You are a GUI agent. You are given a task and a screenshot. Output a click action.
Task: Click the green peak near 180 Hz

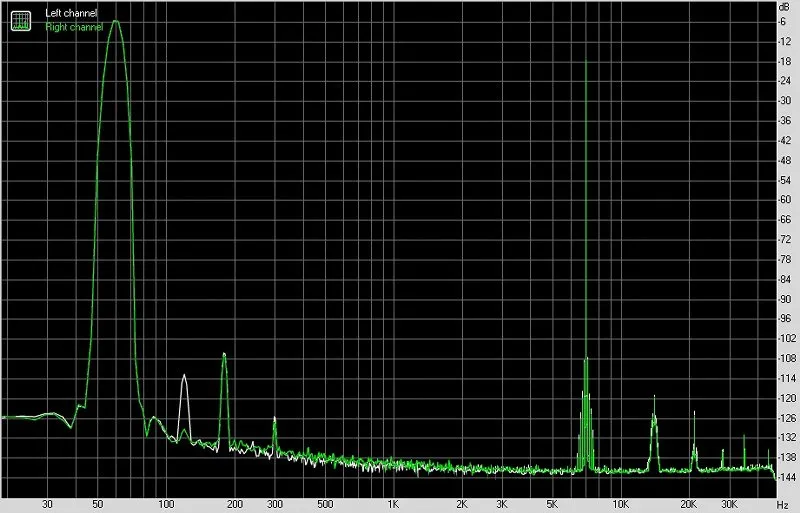coord(224,354)
